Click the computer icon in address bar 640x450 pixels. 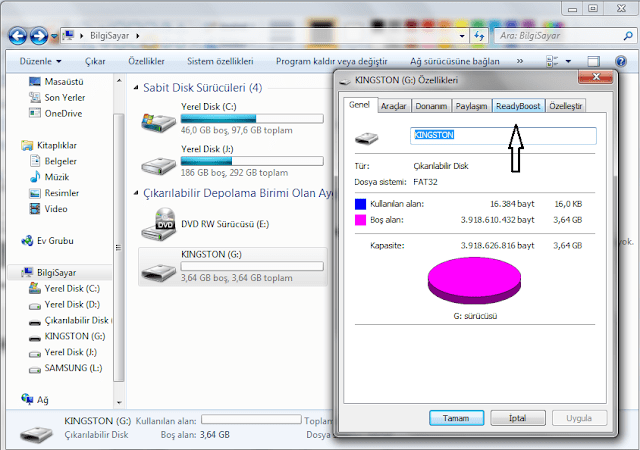(x=69, y=36)
